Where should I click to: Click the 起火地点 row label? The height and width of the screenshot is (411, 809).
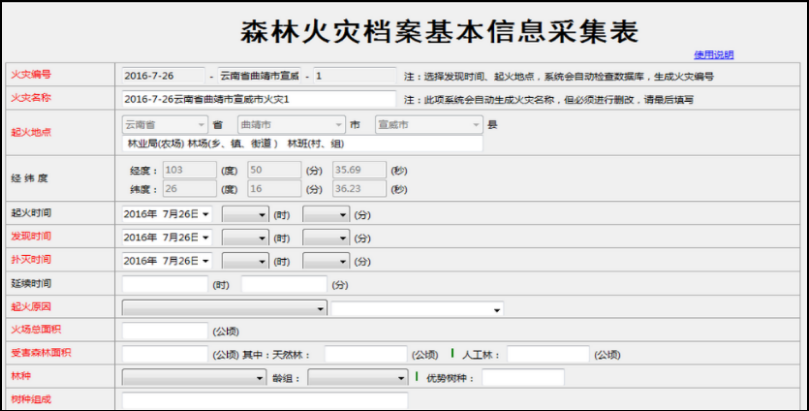coord(31,133)
